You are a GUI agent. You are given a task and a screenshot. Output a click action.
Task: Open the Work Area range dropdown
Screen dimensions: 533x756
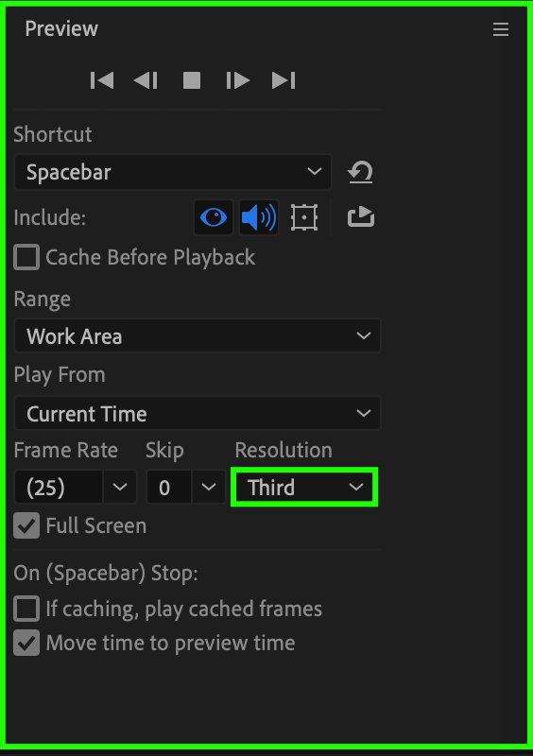point(198,335)
